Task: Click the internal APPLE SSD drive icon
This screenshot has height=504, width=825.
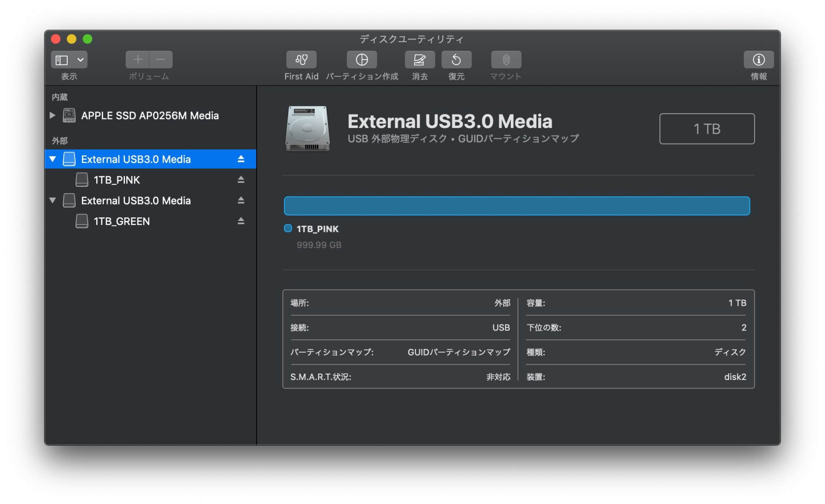Action: (68, 116)
